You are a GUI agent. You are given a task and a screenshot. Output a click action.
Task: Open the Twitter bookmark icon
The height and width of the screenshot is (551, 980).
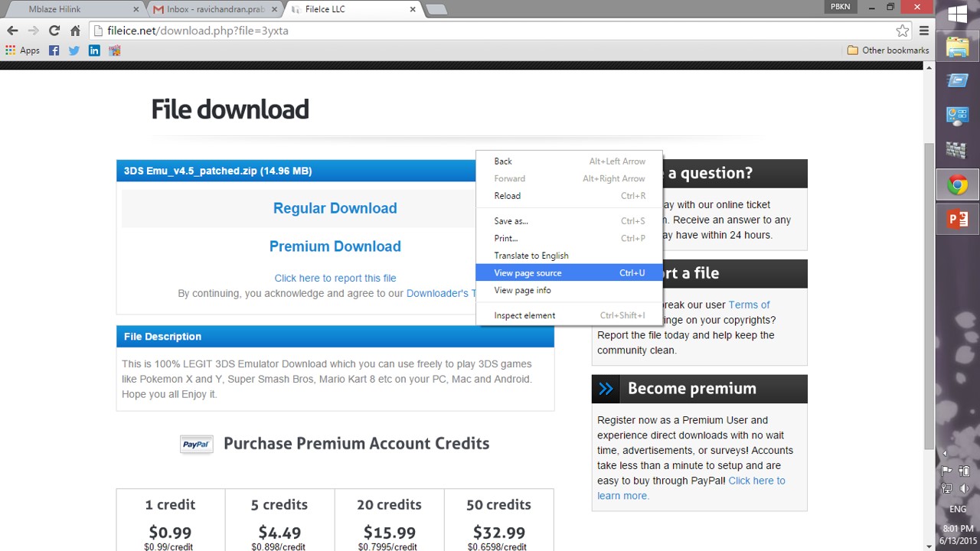click(x=73, y=51)
